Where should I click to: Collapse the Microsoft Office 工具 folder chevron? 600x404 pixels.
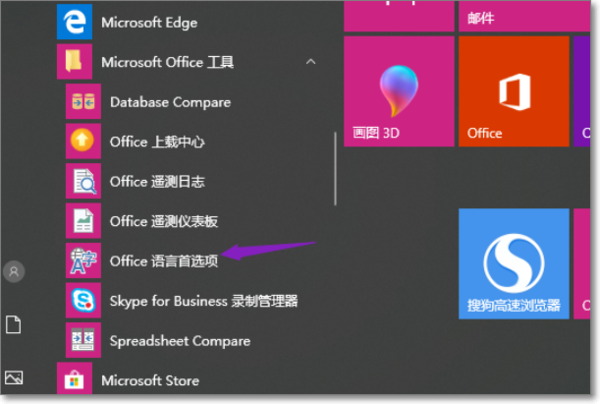tap(311, 62)
